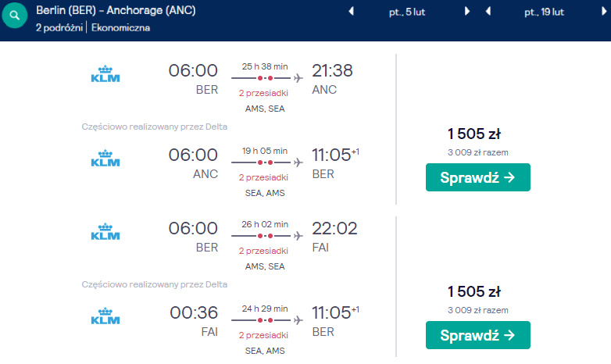This screenshot has width=611, height=364.
Task: Select the pt., 19 lut return date
Action: 544,12
